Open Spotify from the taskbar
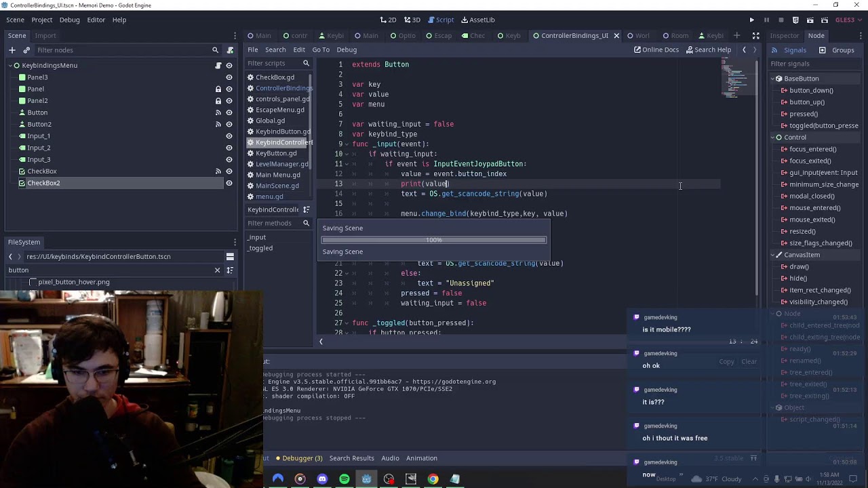The image size is (868, 488). pos(344,479)
